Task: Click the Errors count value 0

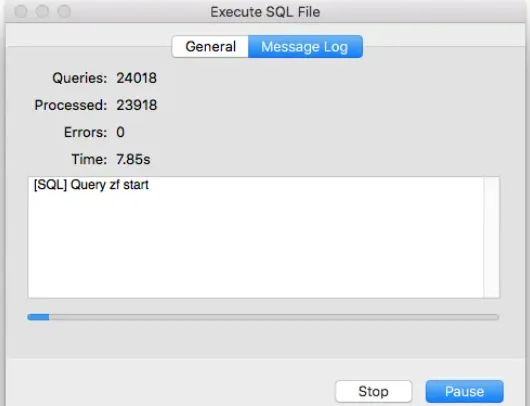Action: pos(120,132)
